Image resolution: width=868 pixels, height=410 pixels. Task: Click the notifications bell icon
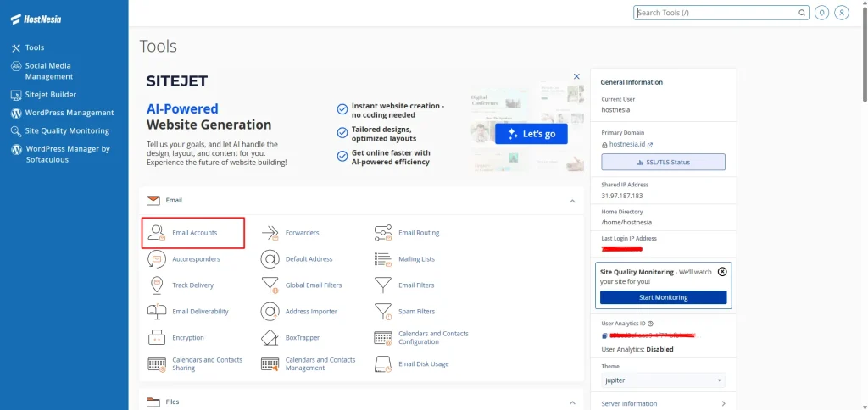(x=822, y=13)
